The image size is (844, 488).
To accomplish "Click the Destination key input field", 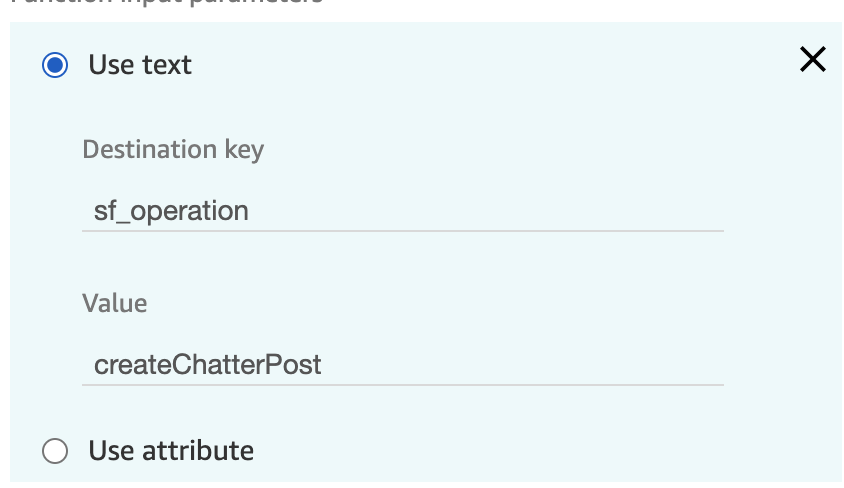I will (x=403, y=211).
